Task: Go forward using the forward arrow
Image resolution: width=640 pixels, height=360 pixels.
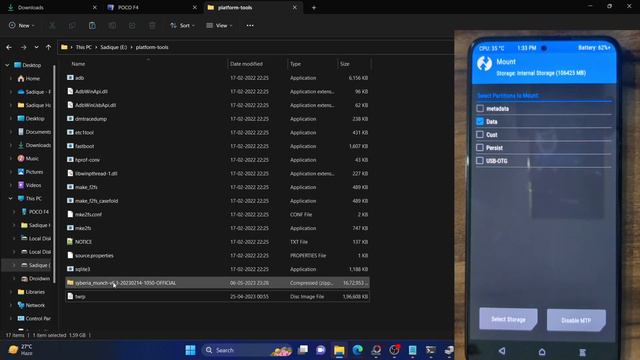Action: click(x=23, y=47)
